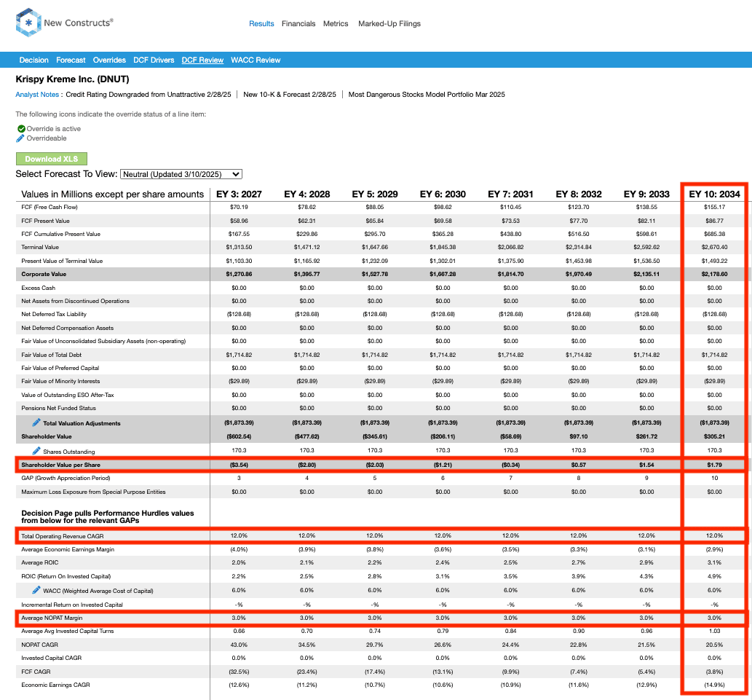The height and width of the screenshot is (700, 752).
Task: Click the Excess Cash row label
Action: (39, 288)
